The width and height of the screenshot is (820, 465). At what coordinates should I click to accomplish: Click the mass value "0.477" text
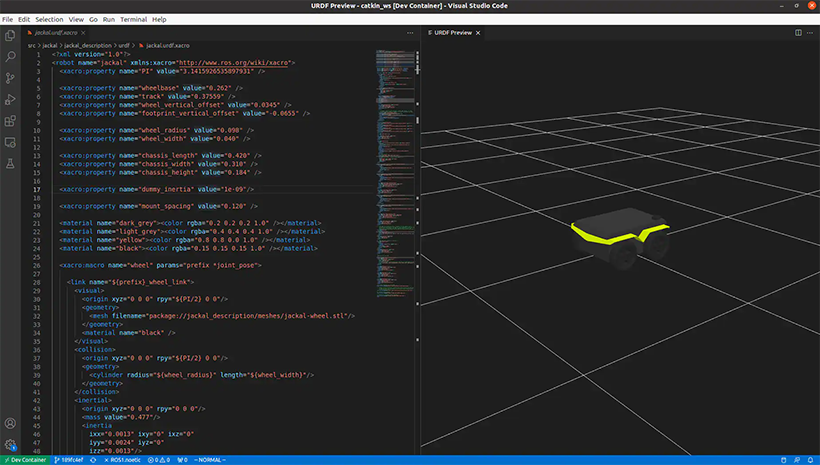pos(142,417)
